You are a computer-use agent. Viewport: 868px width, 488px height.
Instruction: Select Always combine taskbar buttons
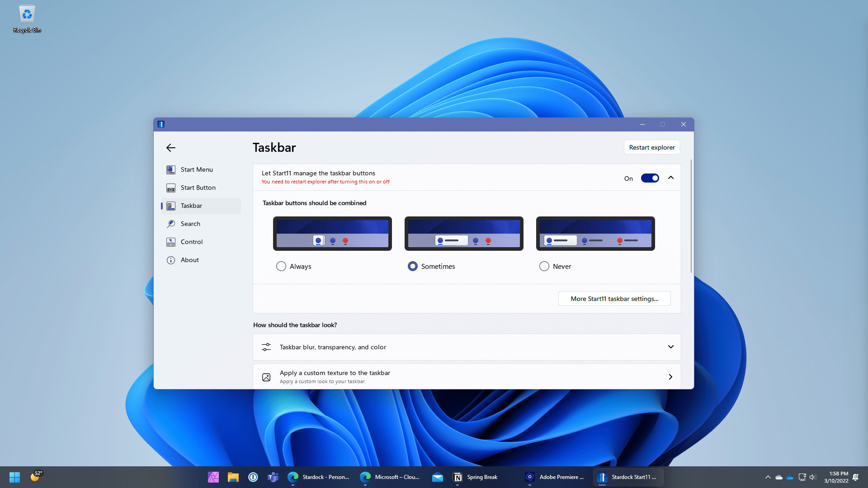(x=281, y=266)
